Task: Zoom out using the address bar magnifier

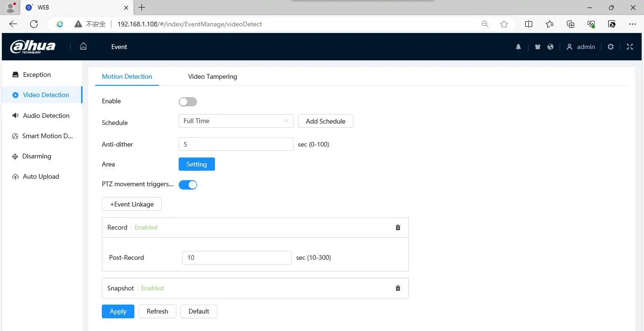Action: pyautogui.click(x=485, y=24)
